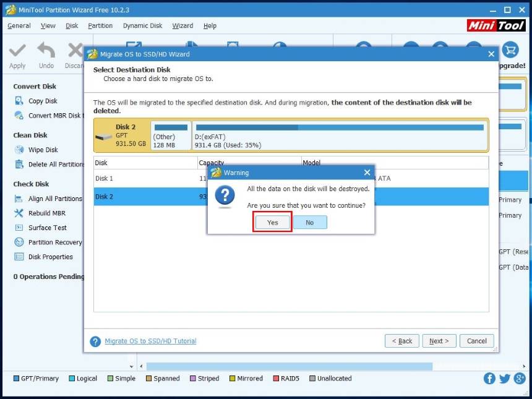Click the horizontal scrollbar at bottom

[x=309, y=367]
